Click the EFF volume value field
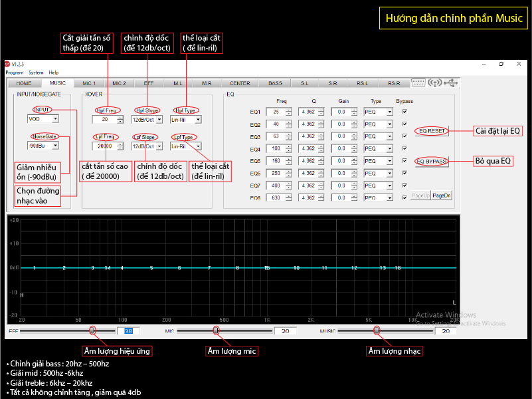 click(x=128, y=331)
